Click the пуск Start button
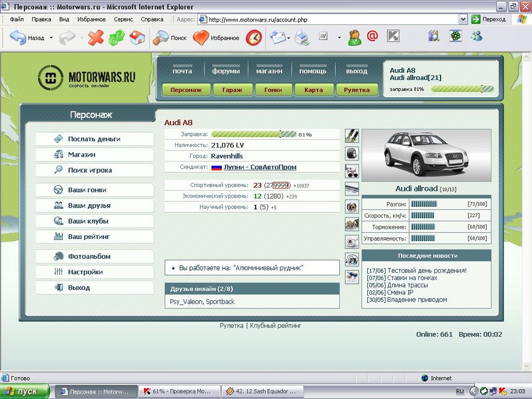532x399 pixels. point(25,392)
